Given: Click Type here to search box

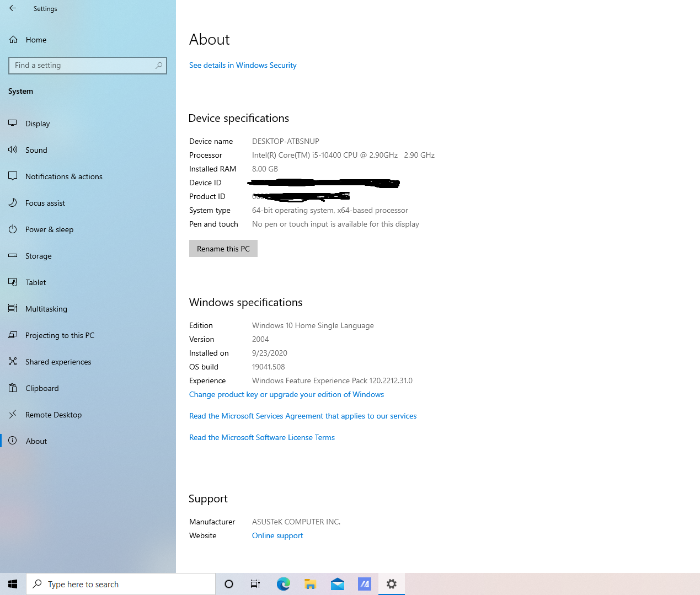Looking at the screenshot, I should click(121, 584).
